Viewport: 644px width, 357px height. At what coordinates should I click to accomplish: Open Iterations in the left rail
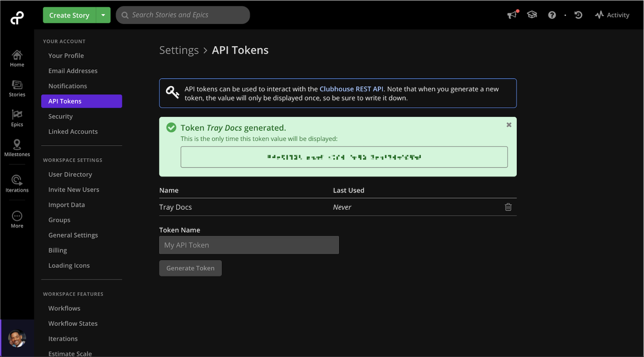[17, 184]
